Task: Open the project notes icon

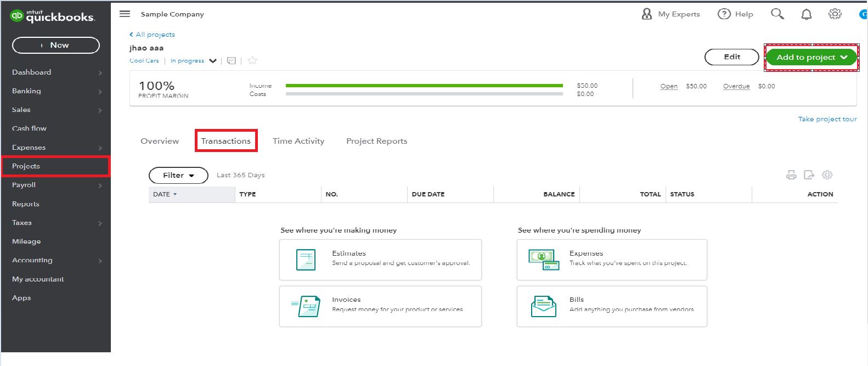Action: pyautogui.click(x=232, y=61)
